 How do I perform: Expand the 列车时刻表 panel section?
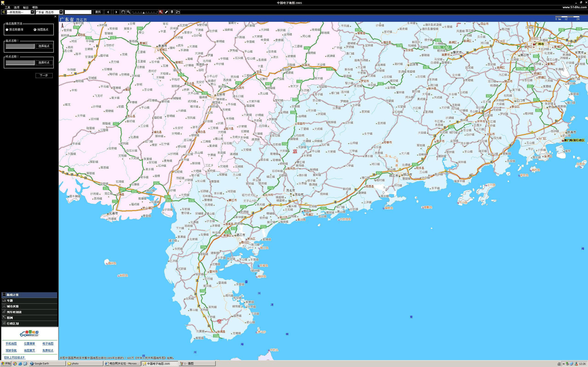(14, 312)
